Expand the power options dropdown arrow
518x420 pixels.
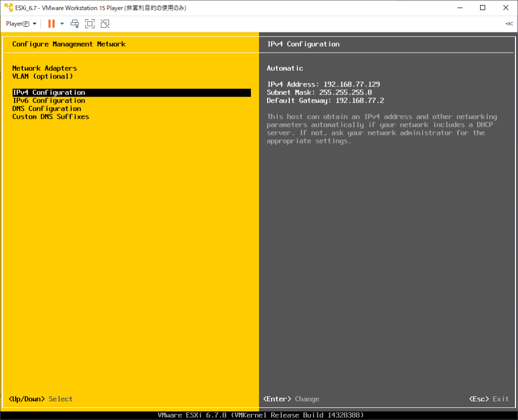coord(62,24)
